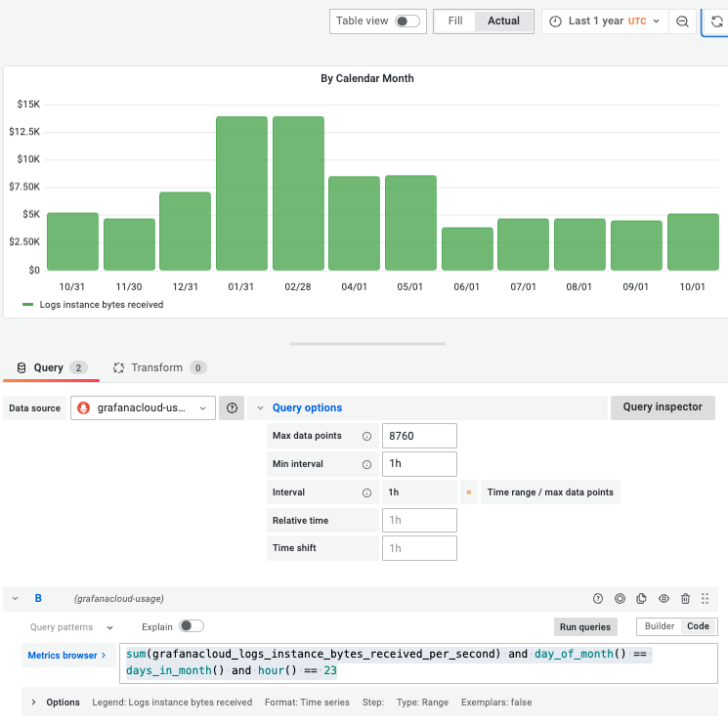This screenshot has height=726, width=728.
Task: Click Time shift input field
Action: [x=419, y=548]
